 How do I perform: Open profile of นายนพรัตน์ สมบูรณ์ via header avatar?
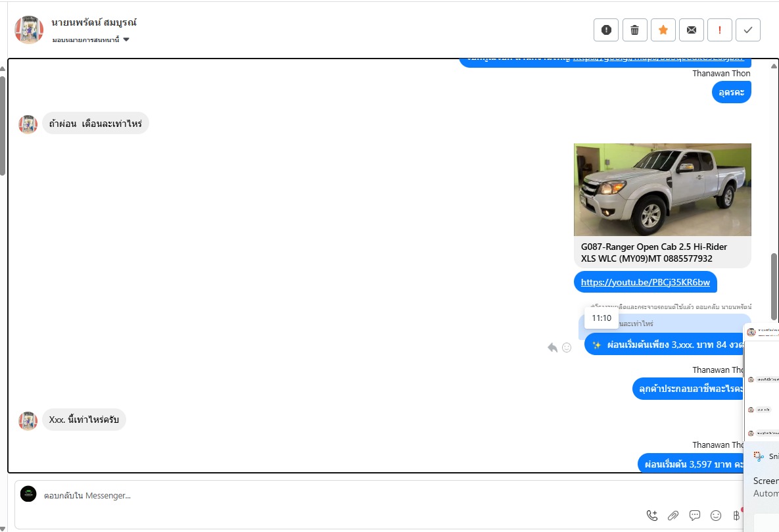29,30
